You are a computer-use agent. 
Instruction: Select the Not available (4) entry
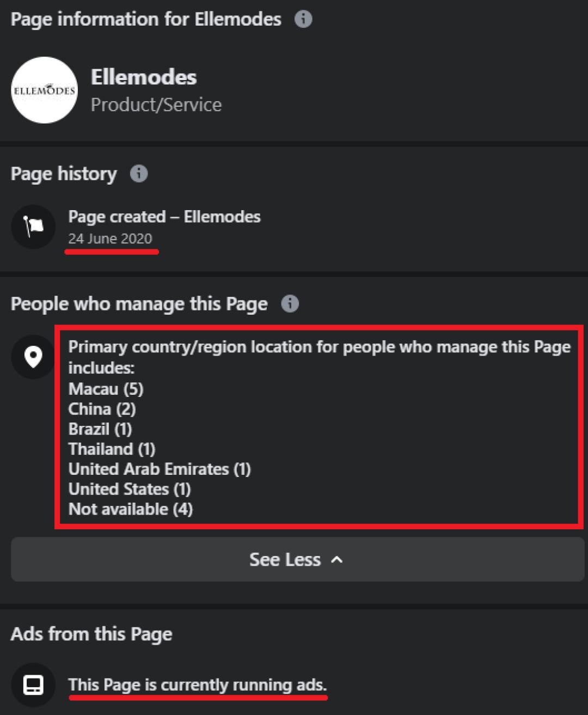point(131,509)
